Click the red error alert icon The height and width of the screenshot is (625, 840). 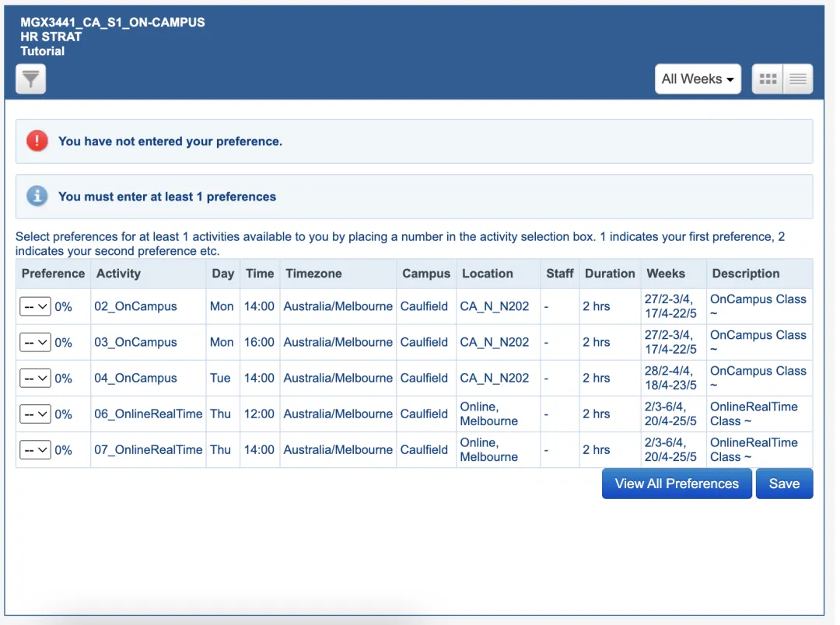(x=37, y=141)
